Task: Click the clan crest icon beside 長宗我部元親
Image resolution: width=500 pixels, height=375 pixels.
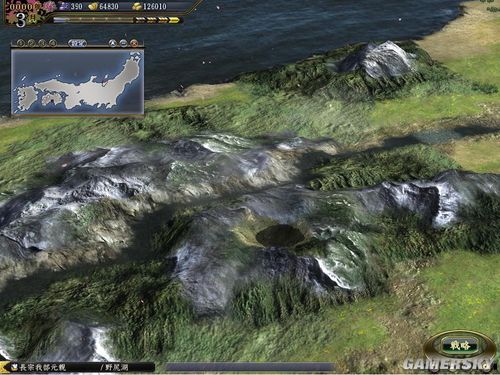Action: coord(14,367)
